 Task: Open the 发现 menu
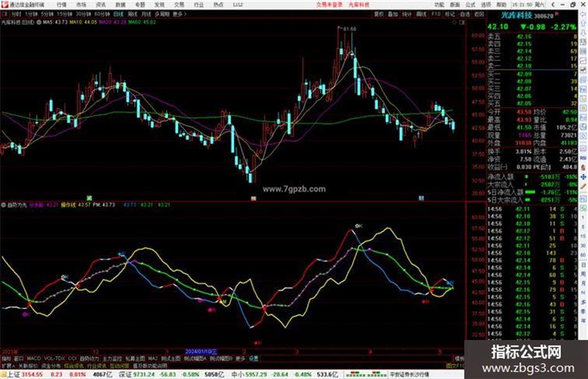[x=159, y=5]
